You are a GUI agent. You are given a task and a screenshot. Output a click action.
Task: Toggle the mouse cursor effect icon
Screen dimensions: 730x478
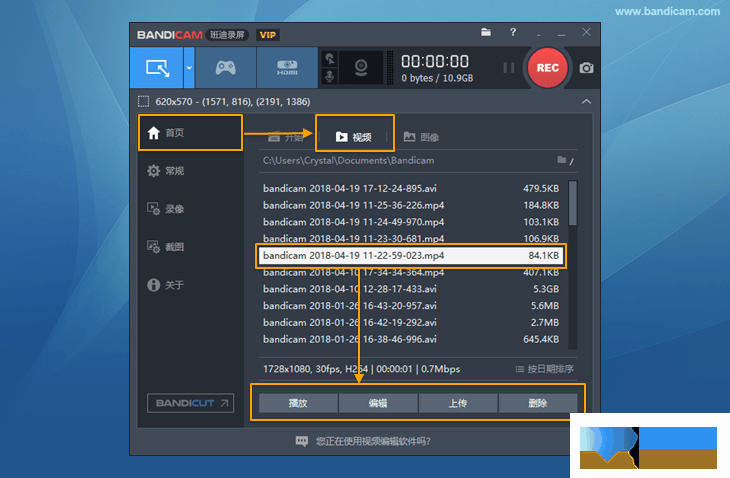coord(330,59)
